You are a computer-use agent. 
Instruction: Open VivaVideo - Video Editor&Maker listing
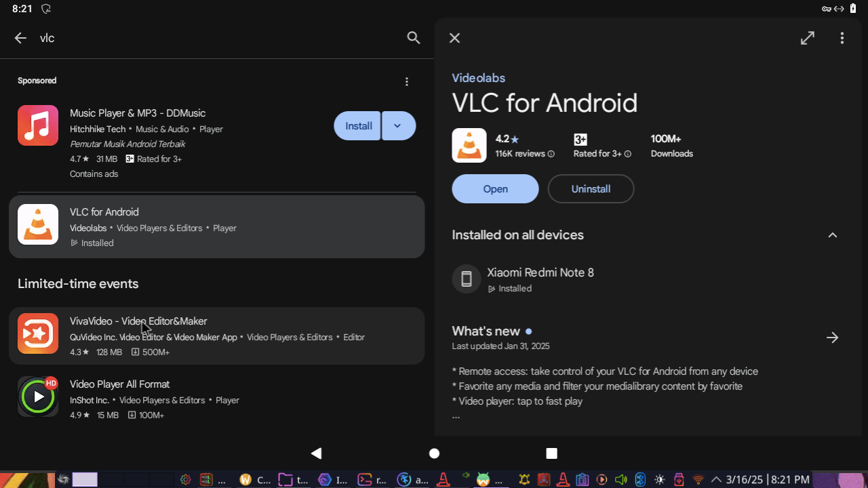point(217,336)
